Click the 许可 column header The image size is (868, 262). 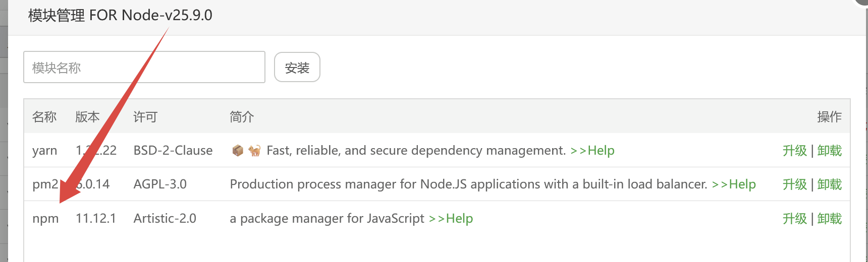[145, 116]
